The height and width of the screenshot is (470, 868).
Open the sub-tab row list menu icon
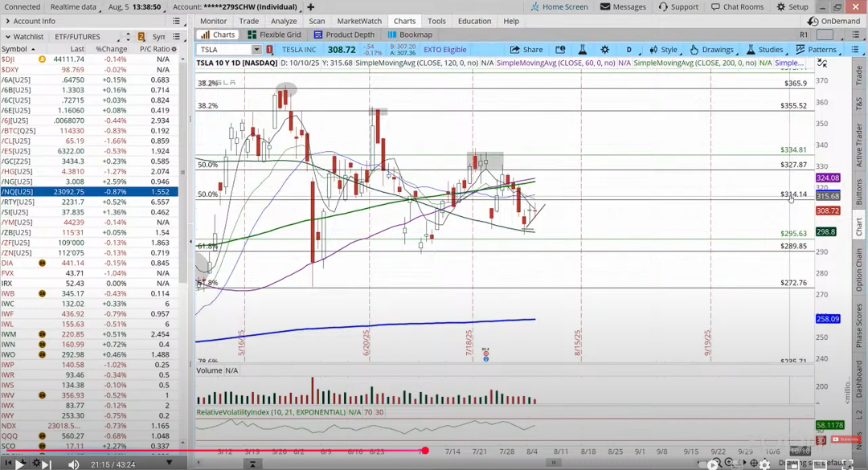click(x=854, y=35)
